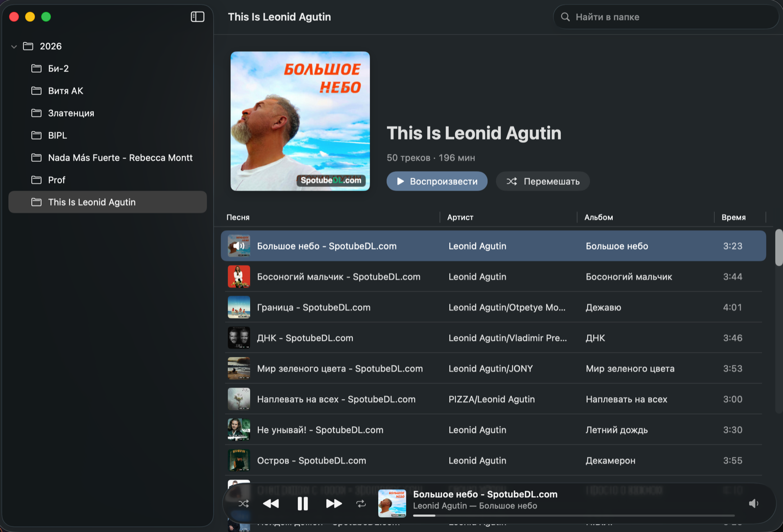Sort by Альбом column header
Screen dimensions: 783x532
pyautogui.click(x=599, y=217)
